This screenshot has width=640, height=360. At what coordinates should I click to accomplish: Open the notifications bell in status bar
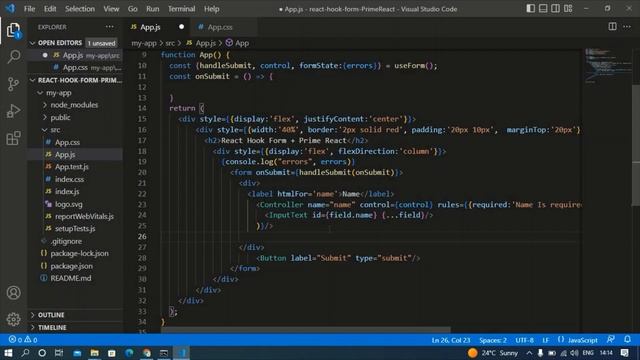(627, 340)
